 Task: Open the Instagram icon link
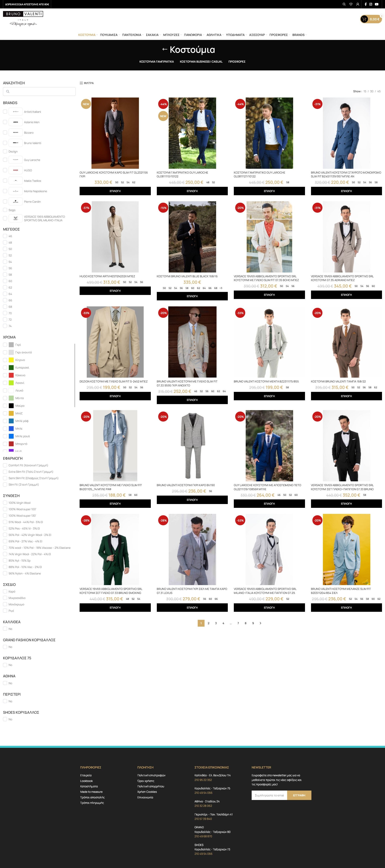coord(371,4)
